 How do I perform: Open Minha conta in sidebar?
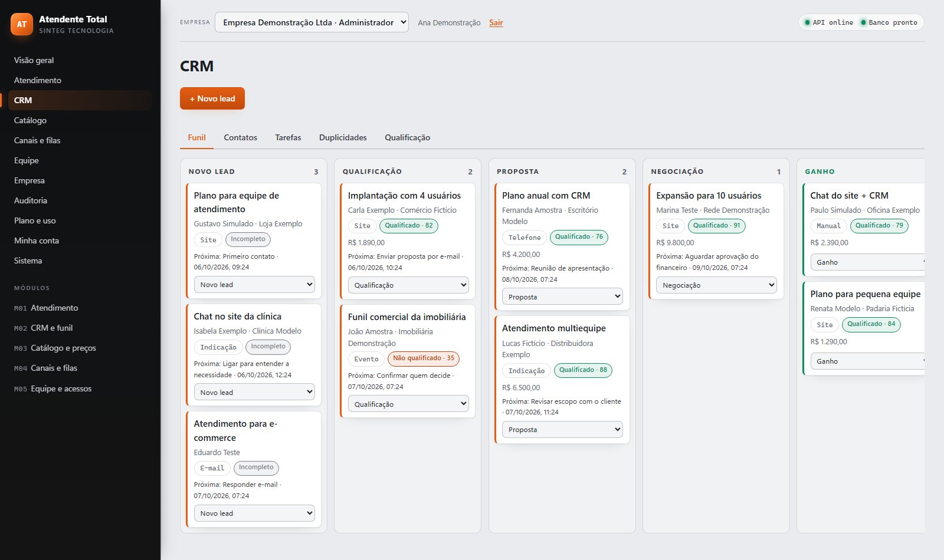[x=80, y=241]
